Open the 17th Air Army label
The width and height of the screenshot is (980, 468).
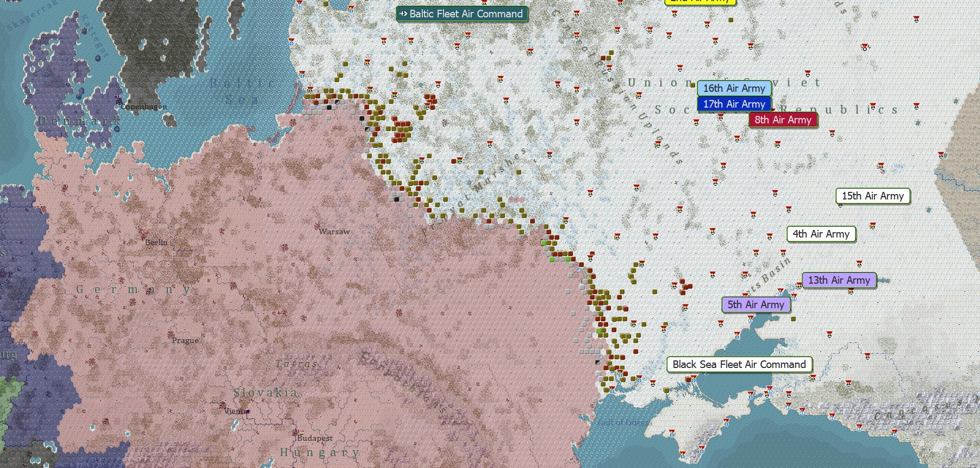(734, 104)
